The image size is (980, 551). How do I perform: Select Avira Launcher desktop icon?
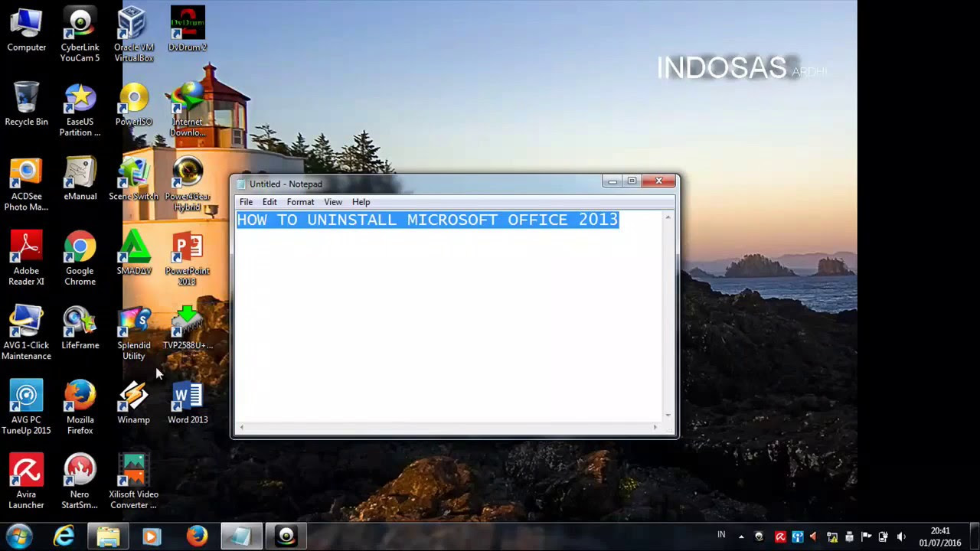pyautogui.click(x=26, y=482)
